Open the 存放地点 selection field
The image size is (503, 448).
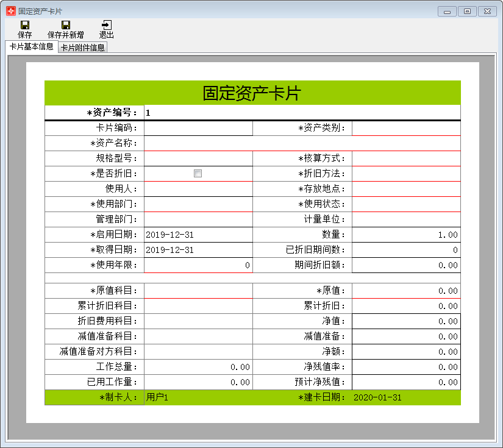[405, 188]
